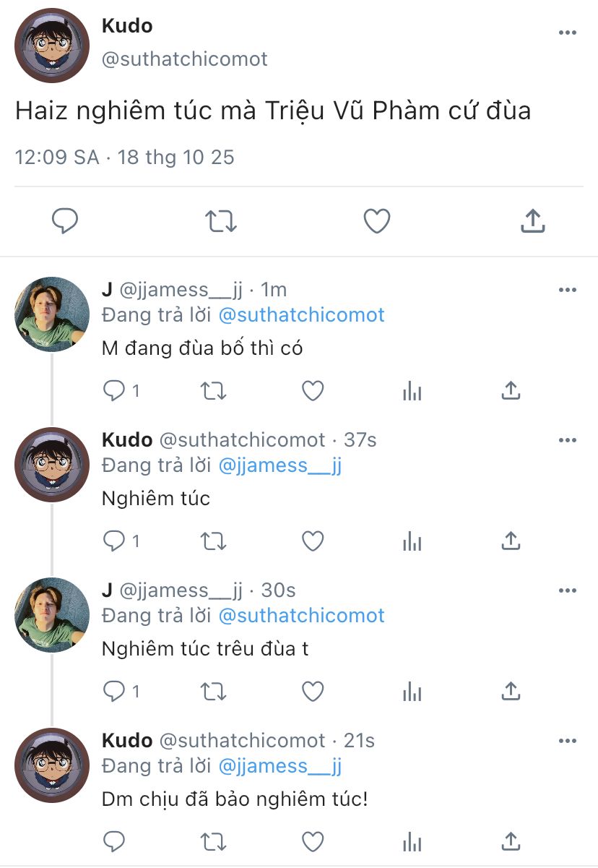Share the main tweet by Kudo
This screenshot has height=868, width=598.
(532, 221)
